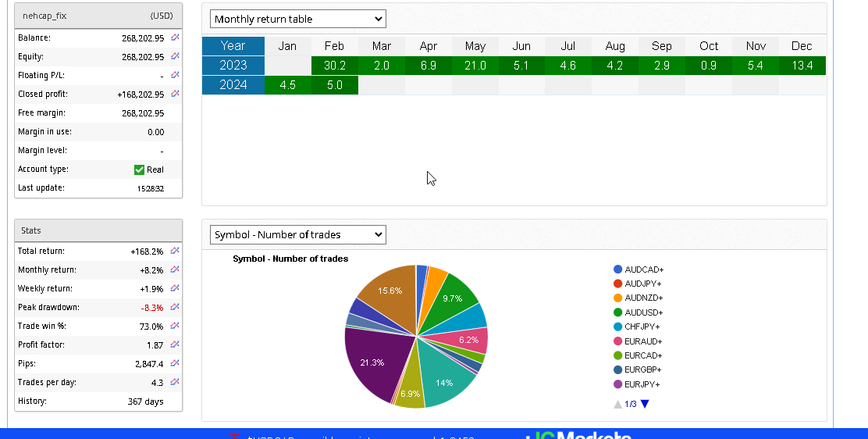This screenshot has width=868, height=439.
Task: Select the 2024 year row header
Action: coord(233,85)
